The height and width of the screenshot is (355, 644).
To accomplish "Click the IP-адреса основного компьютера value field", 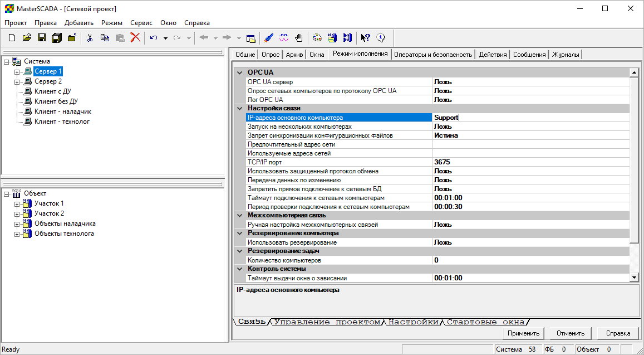I will tap(530, 118).
